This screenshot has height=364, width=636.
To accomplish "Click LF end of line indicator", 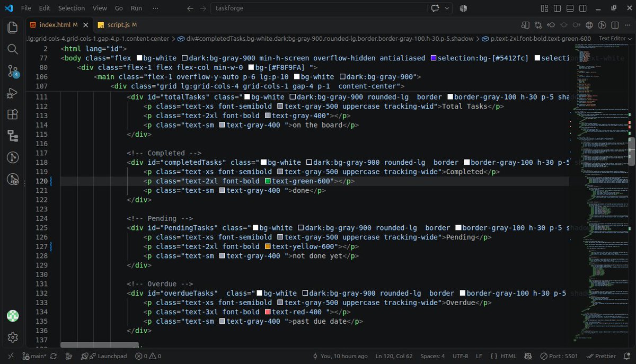I will [479, 356].
